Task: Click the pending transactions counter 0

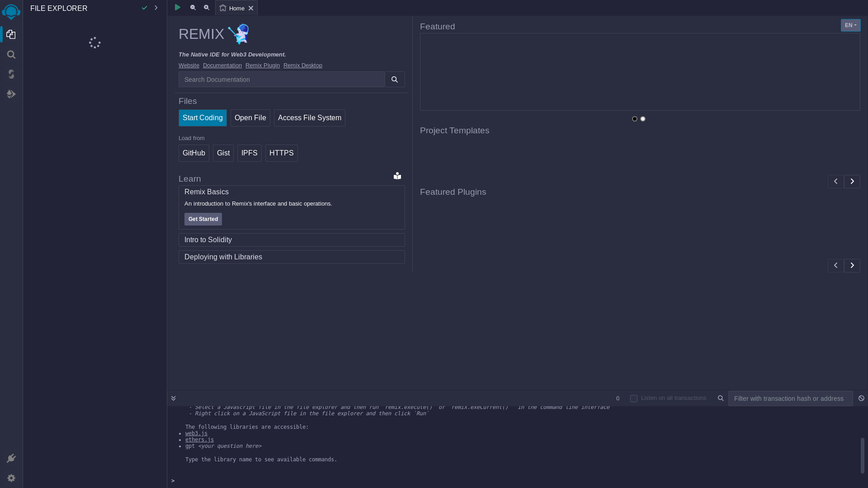Action: [618, 399]
